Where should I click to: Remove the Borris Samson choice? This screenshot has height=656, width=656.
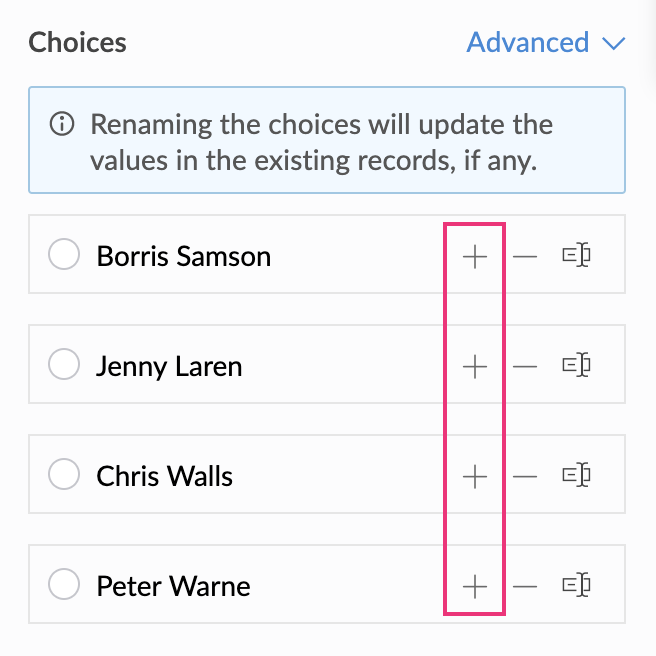pyautogui.click(x=525, y=257)
